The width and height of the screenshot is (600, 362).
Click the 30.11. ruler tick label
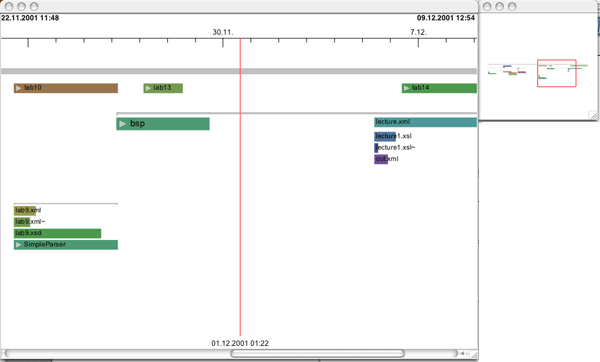(223, 32)
